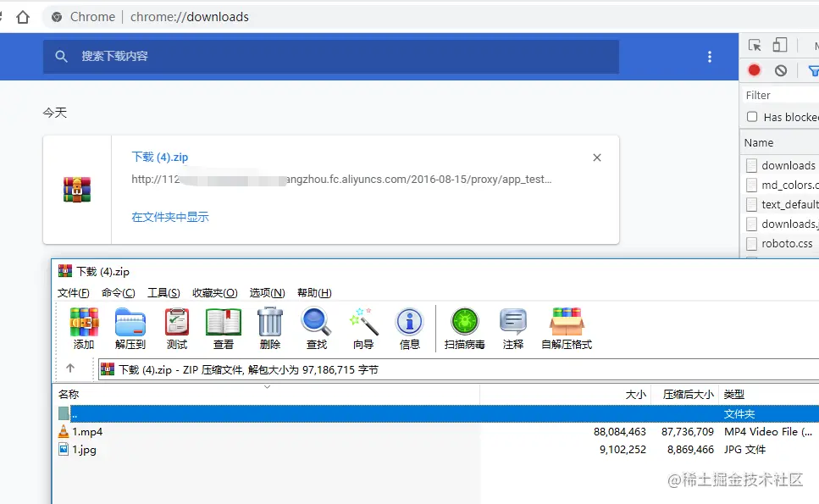
Task: Open WinRAR 收藏夹(O) menu
Action: 214,293
